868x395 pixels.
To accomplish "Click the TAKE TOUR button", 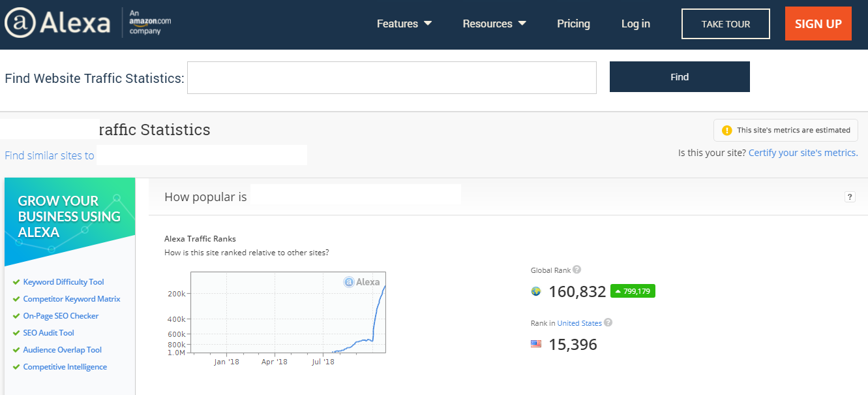I will (x=725, y=23).
